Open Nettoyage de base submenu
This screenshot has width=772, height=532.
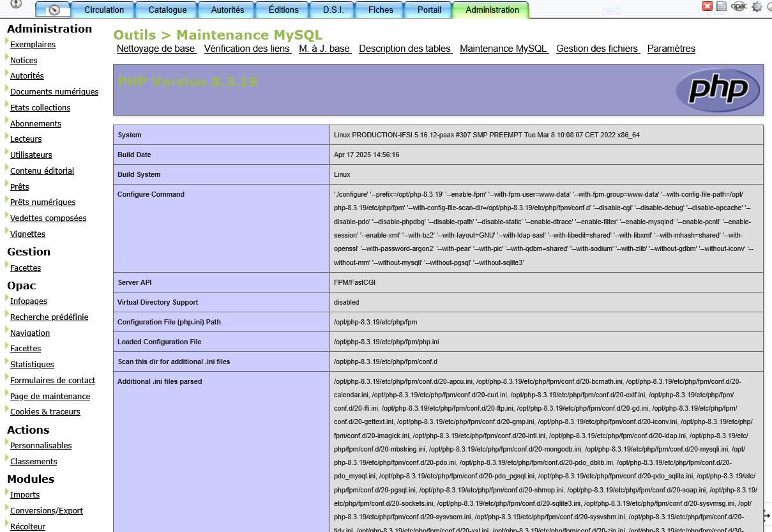[x=156, y=49]
